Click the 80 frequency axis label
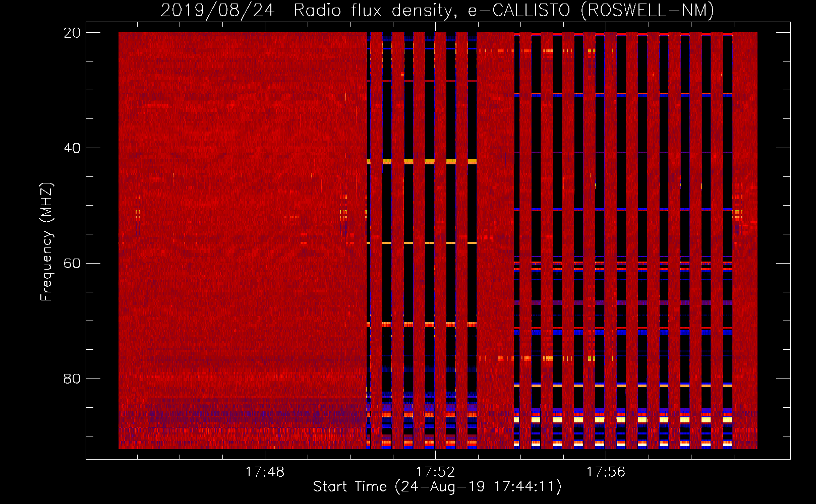Viewport: 816px width, 504px height. [x=72, y=379]
